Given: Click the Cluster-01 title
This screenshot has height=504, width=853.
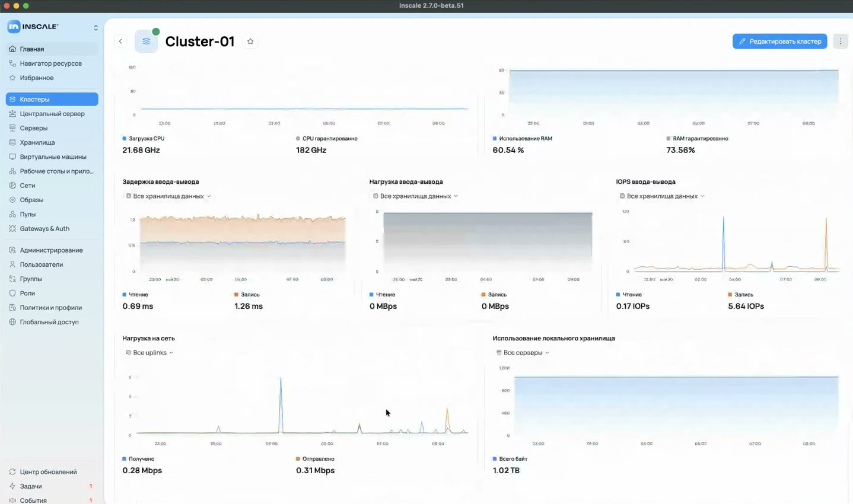Looking at the screenshot, I should pos(200,42).
